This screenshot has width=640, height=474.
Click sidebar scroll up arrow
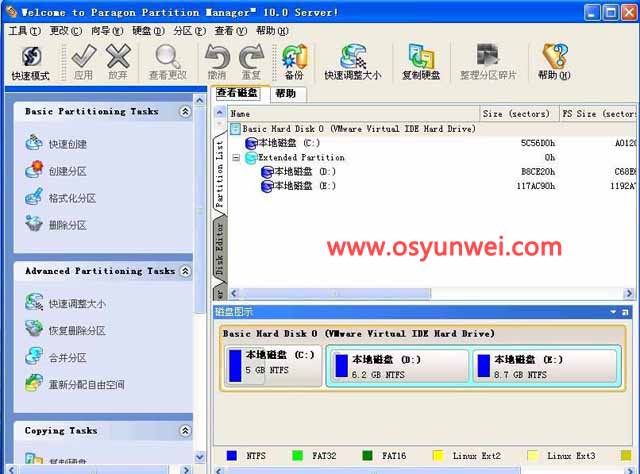(x=200, y=100)
